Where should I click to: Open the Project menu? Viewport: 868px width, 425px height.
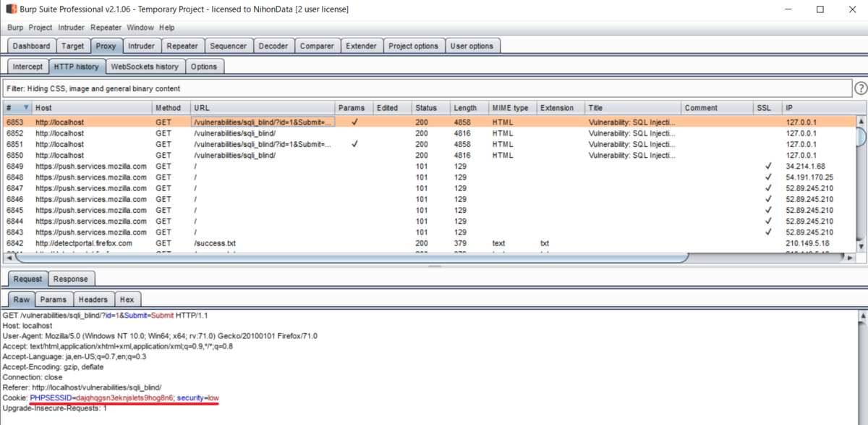point(41,28)
